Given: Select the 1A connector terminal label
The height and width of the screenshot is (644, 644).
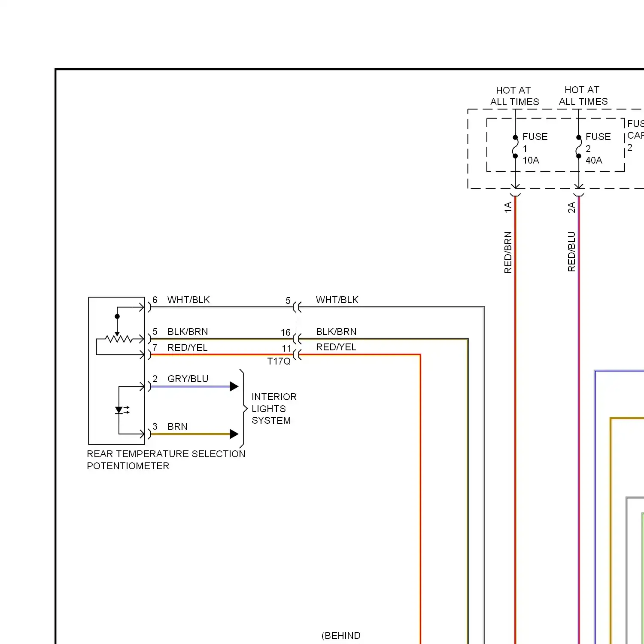Looking at the screenshot, I should click(508, 207).
